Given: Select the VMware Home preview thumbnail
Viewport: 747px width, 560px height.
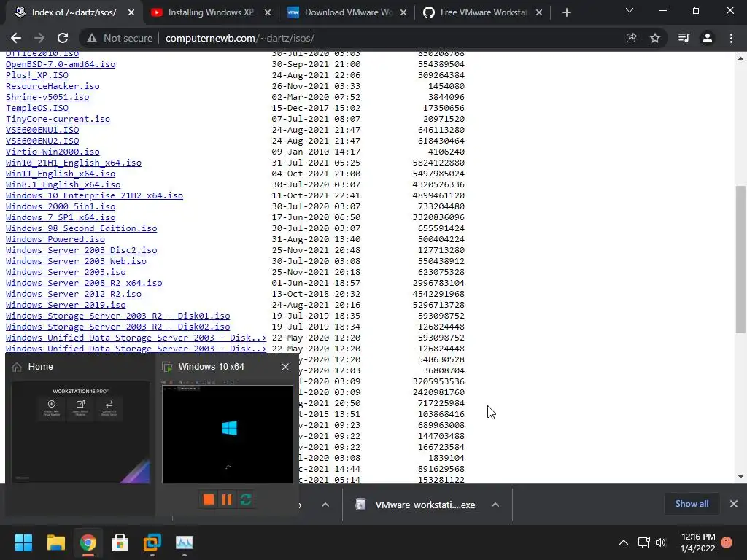Looking at the screenshot, I should point(80,433).
